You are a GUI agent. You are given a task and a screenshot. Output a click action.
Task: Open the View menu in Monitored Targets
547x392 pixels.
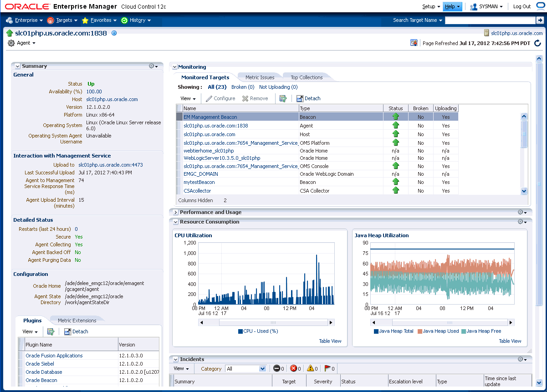click(188, 98)
